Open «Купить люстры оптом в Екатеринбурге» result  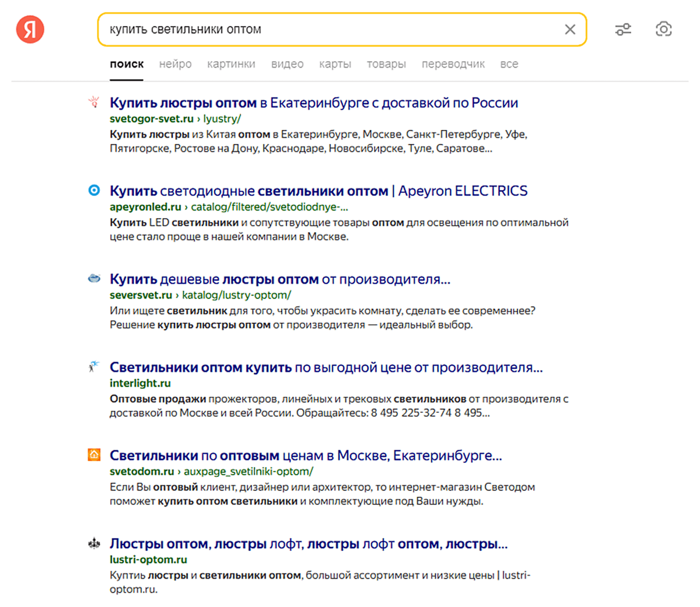[x=313, y=103]
